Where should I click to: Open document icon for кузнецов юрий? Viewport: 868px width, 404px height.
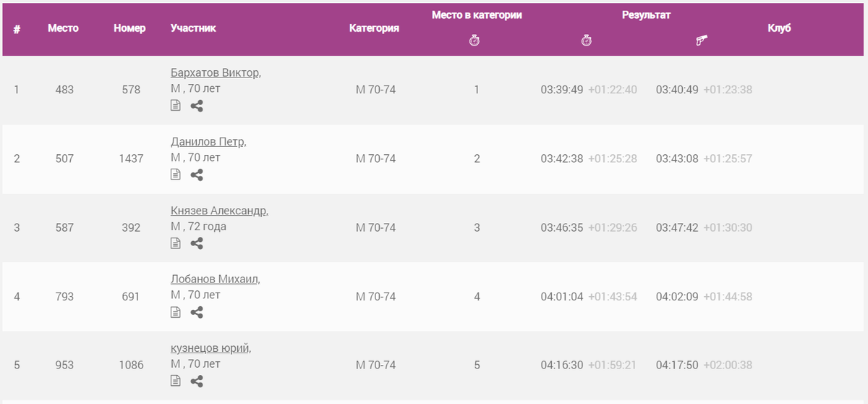click(175, 381)
